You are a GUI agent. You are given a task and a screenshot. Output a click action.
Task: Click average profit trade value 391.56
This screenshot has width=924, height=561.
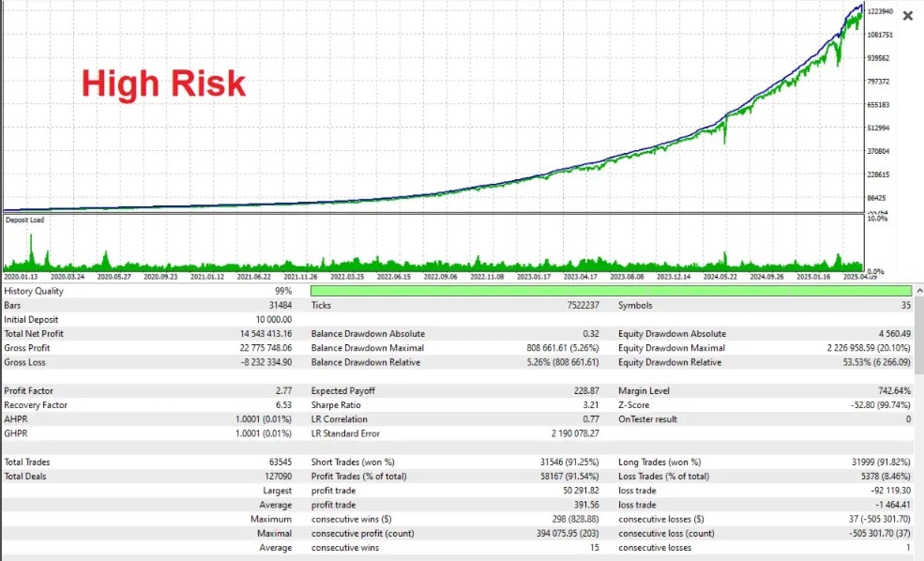point(586,505)
